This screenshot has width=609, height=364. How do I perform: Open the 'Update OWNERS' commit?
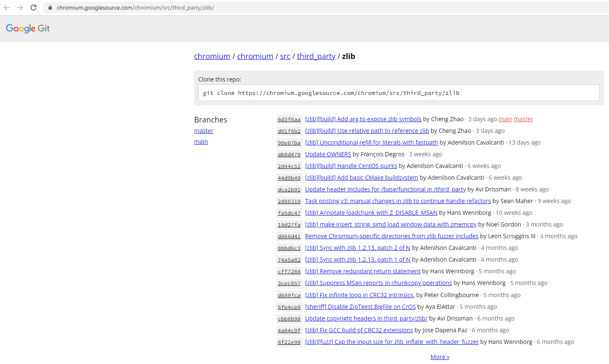click(x=328, y=154)
